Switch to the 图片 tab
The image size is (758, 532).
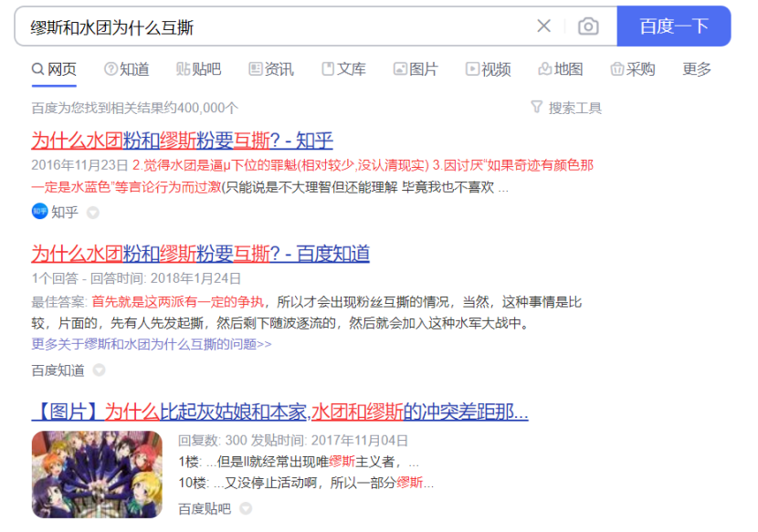(416, 69)
